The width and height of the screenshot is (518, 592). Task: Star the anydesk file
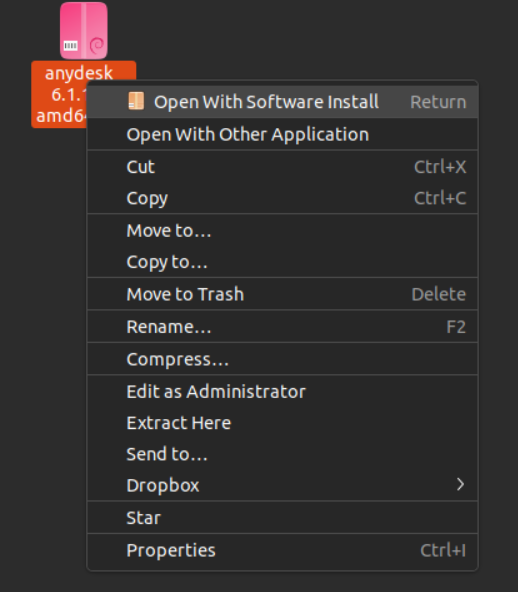point(282,518)
